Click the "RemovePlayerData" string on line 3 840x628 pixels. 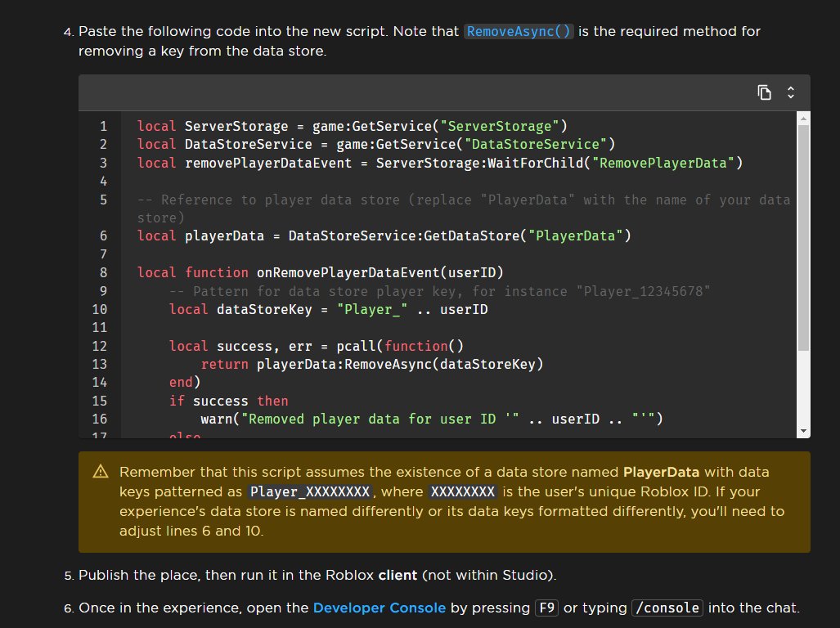[x=663, y=163]
